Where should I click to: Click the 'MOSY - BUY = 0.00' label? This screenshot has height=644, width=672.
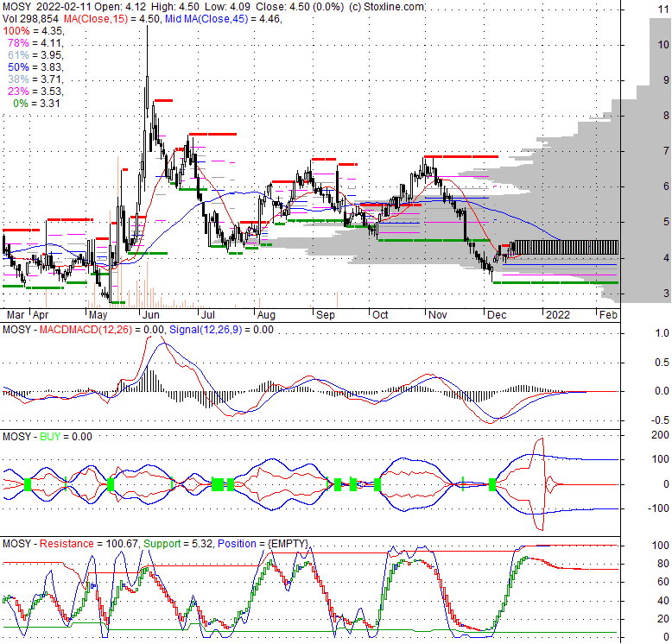48,437
